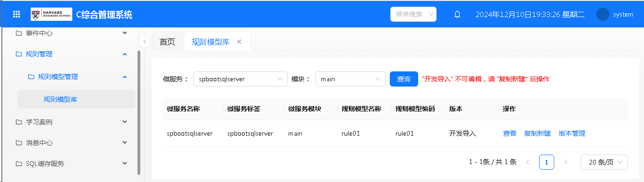
Task: Click the Harvard Business School logo
Action: coord(52,14)
